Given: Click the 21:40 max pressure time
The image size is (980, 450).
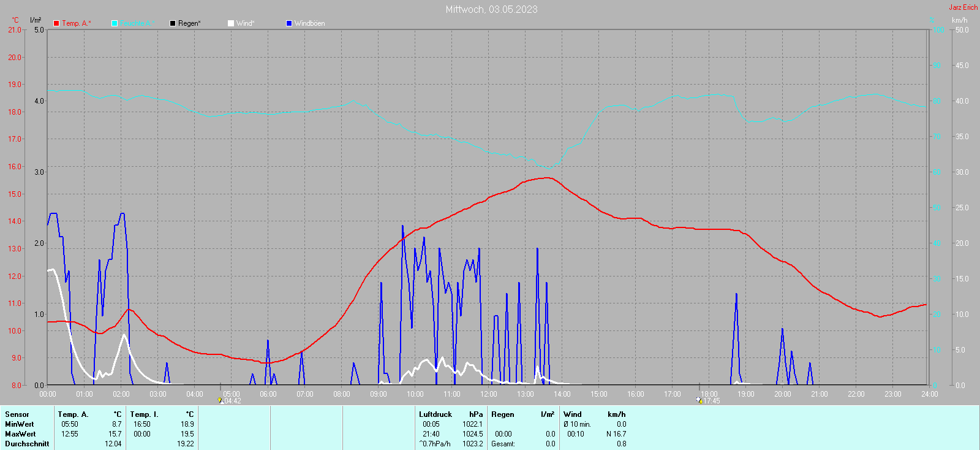Looking at the screenshot, I should pyautogui.click(x=431, y=434).
